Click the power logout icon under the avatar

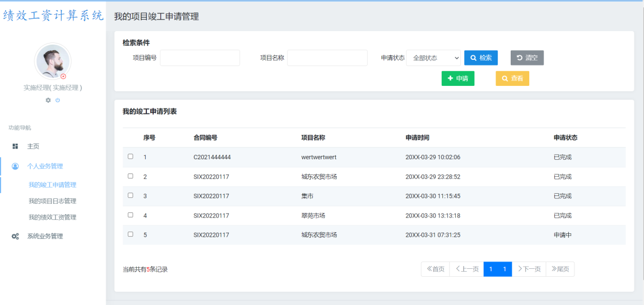click(58, 100)
